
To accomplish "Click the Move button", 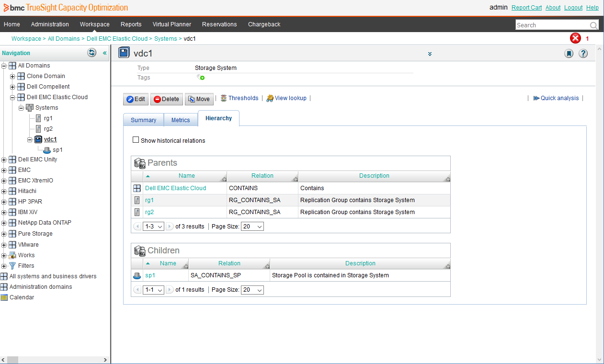I will 199,99.
